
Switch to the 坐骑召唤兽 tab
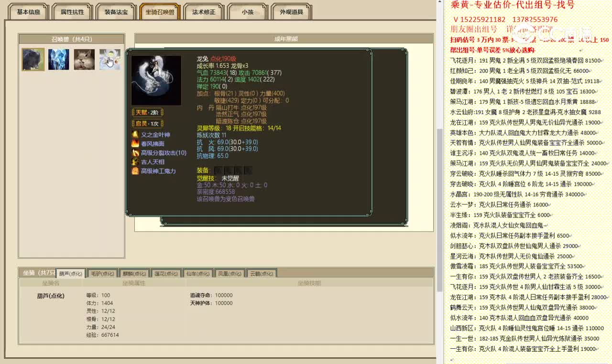pyautogui.click(x=160, y=12)
